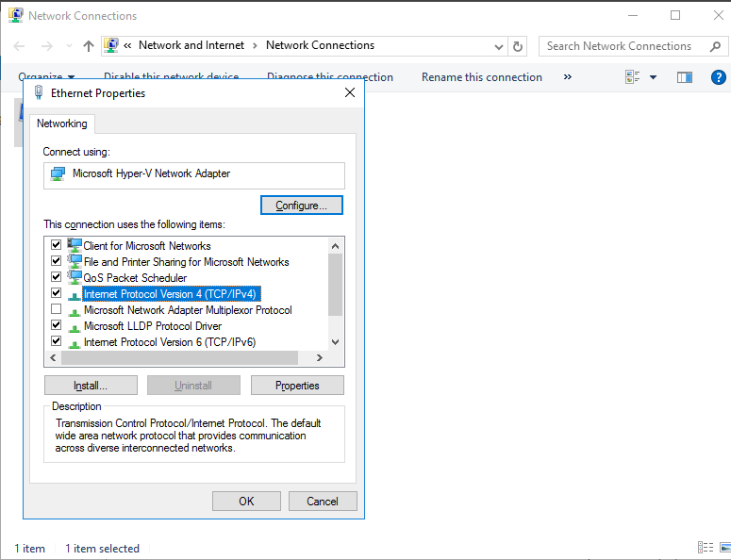Click the LLDP Protocol Driver icon
The width and height of the screenshot is (731, 560).
tap(75, 328)
